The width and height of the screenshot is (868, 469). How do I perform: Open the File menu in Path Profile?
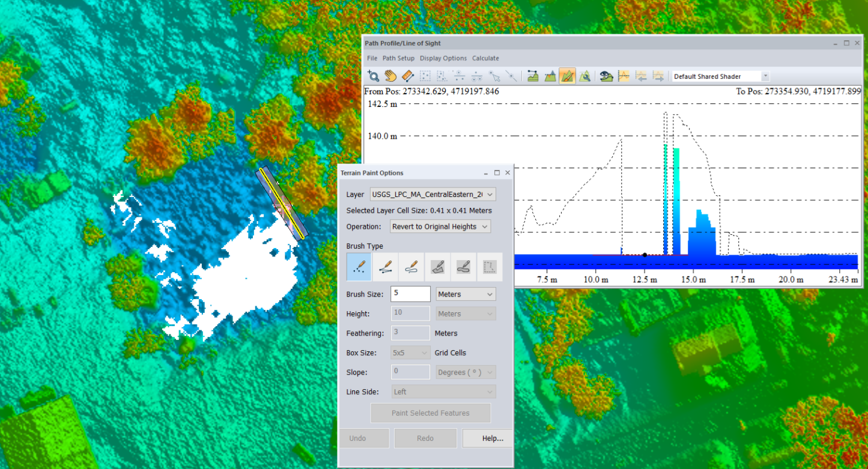[372, 58]
